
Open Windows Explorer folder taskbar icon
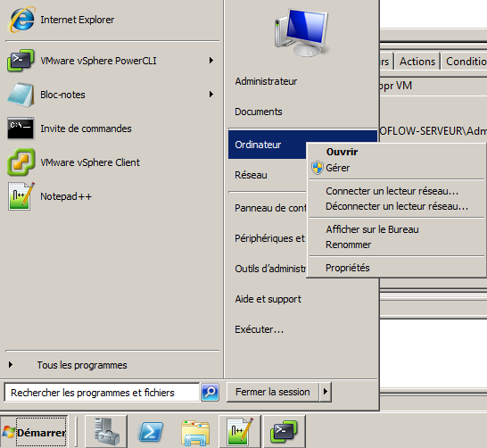tap(195, 432)
